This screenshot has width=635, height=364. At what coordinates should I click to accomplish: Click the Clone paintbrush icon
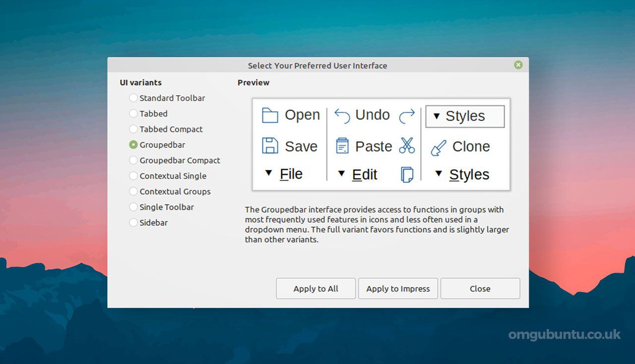click(439, 147)
